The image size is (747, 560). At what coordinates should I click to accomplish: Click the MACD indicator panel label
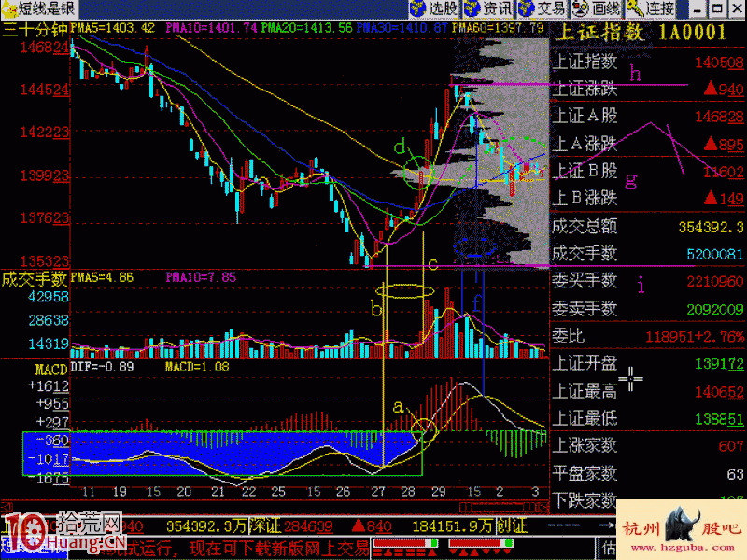point(51,370)
